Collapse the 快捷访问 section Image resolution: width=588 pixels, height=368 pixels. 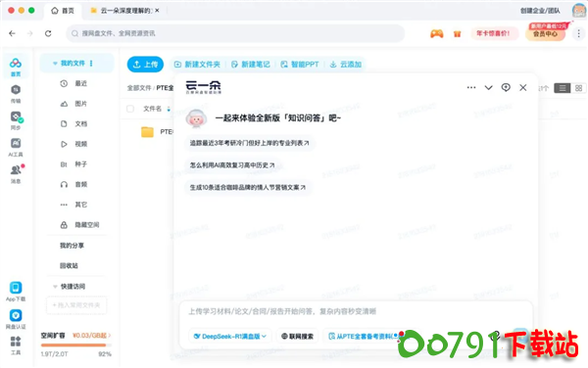(x=55, y=287)
